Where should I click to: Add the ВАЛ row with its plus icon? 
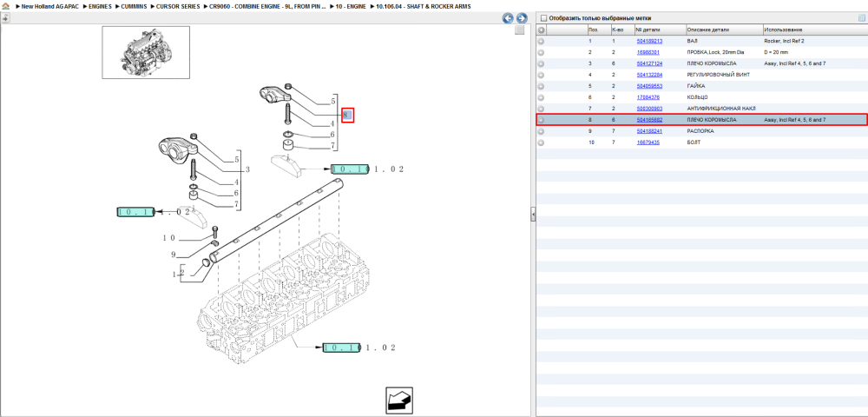[x=542, y=41]
